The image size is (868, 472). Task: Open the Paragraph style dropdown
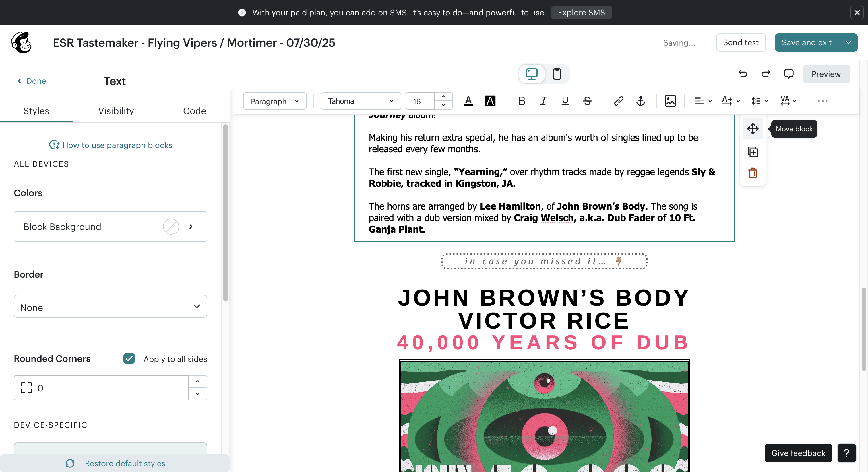click(x=275, y=101)
